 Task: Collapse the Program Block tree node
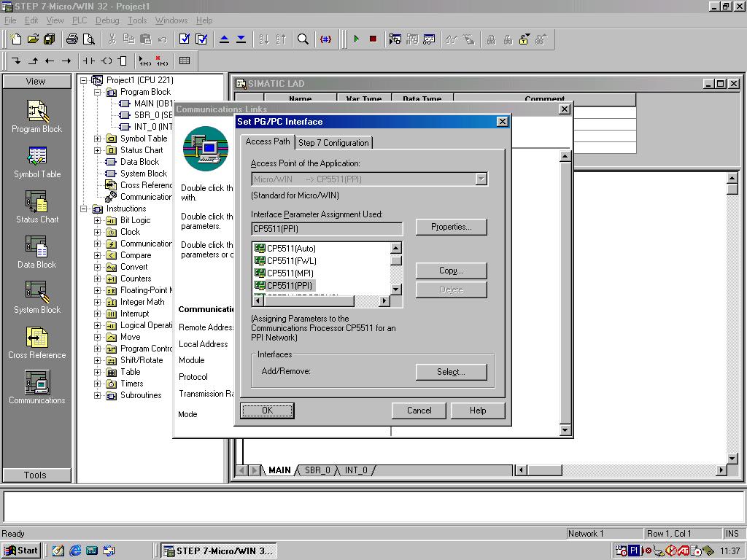point(98,92)
